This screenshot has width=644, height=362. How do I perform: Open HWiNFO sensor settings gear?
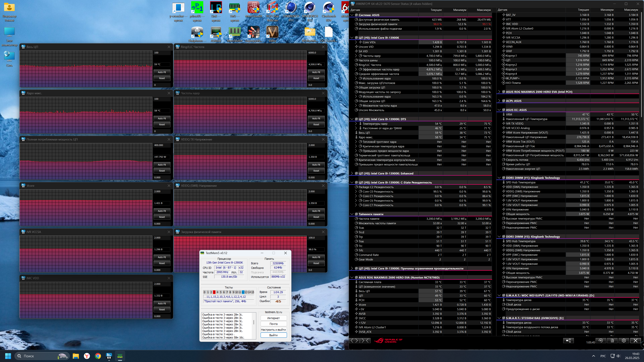[624, 341]
